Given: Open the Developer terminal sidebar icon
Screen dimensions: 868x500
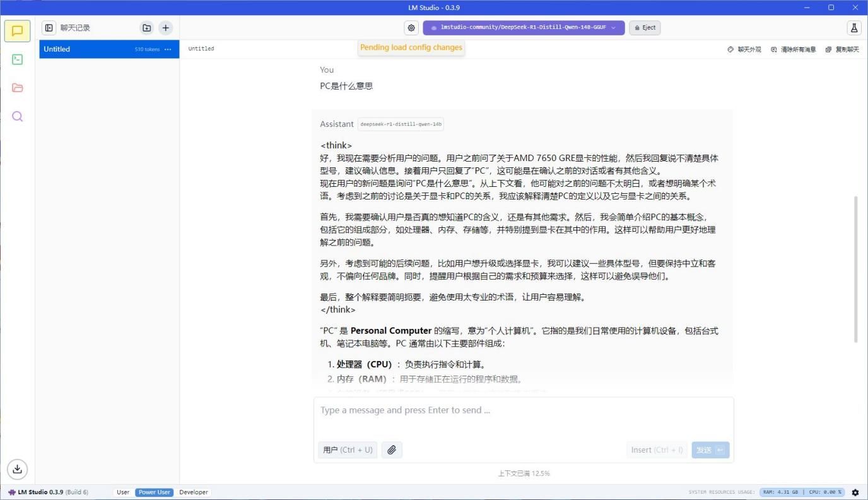Looking at the screenshot, I should pyautogui.click(x=17, y=59).
